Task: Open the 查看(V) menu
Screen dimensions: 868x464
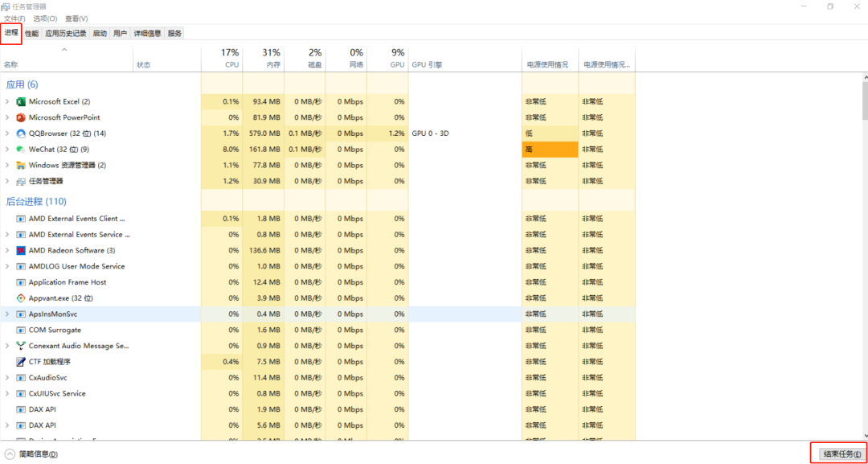Action: 76,18
